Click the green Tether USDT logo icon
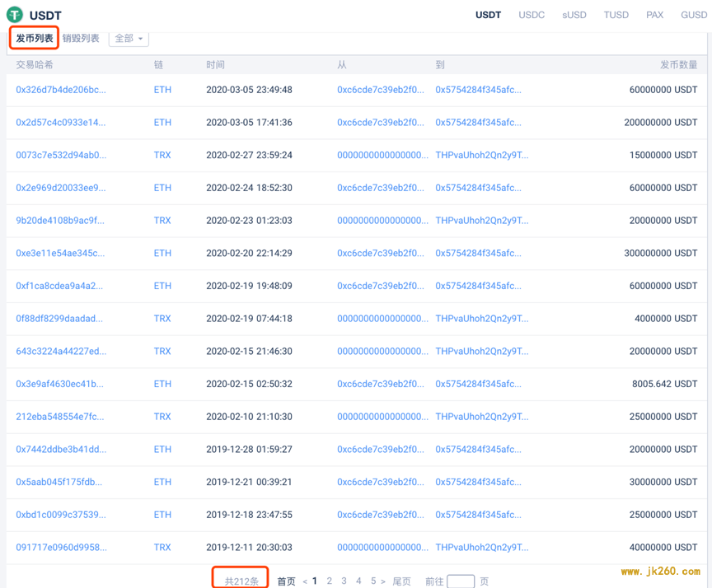This screenshot has width=712, height=588. tap(15, 15)
